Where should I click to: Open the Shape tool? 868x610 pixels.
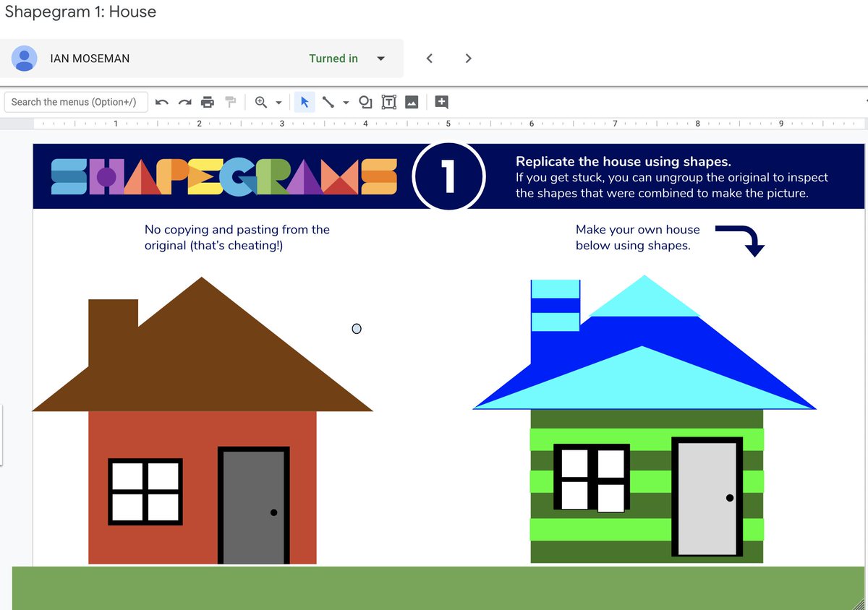tap(366, 102)
